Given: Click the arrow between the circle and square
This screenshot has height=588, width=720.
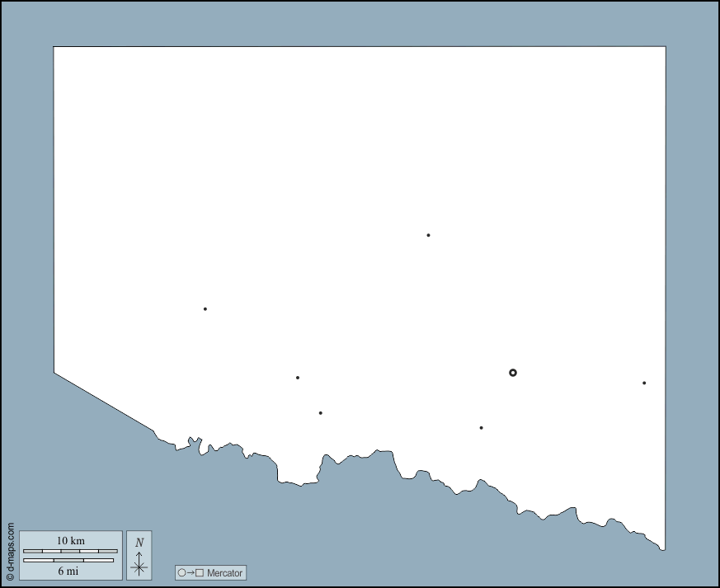Looking at the screenshot, I should tap(191, 572).
